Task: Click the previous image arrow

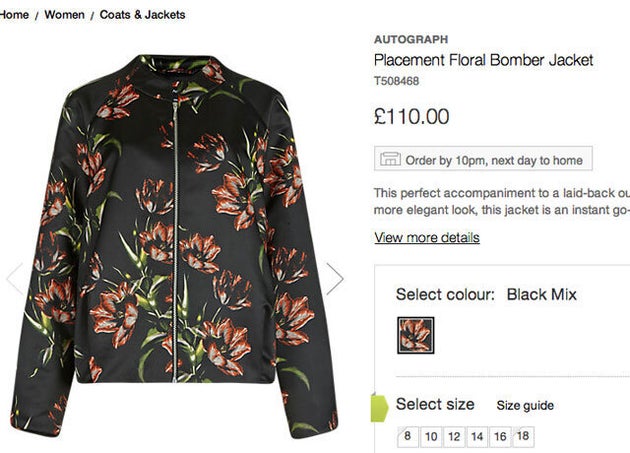Action: (x=14, y=278)
